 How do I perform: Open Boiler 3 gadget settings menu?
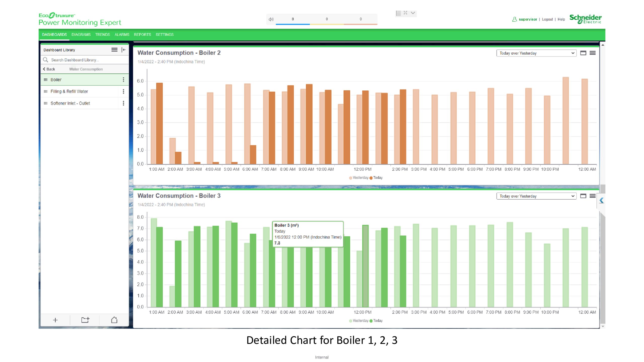click(x=593, y=196)
